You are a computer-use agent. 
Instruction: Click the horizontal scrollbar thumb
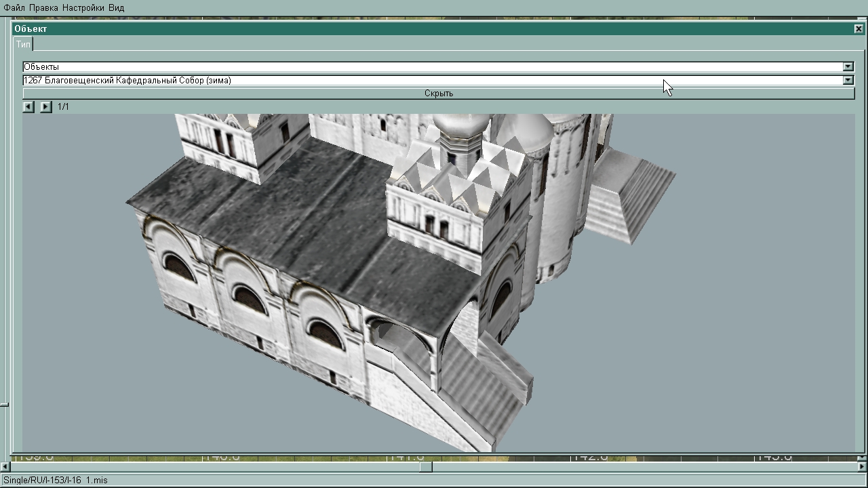(x=425, y=466)
